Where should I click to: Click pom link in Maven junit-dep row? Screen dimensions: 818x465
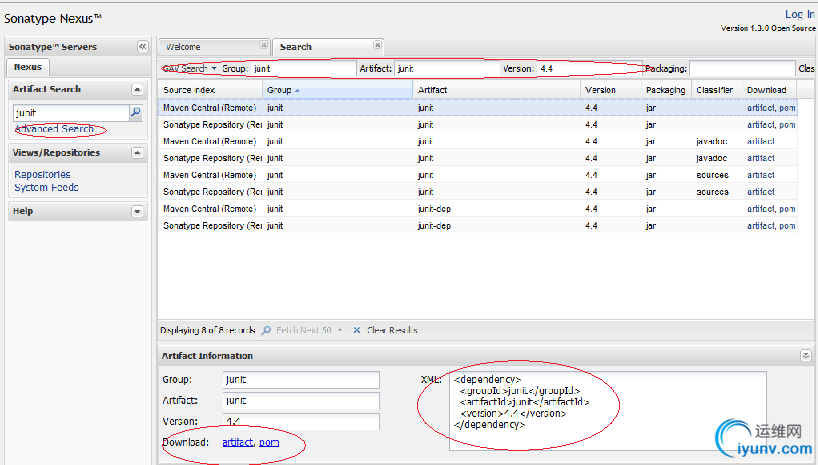[x=787, y=209]
